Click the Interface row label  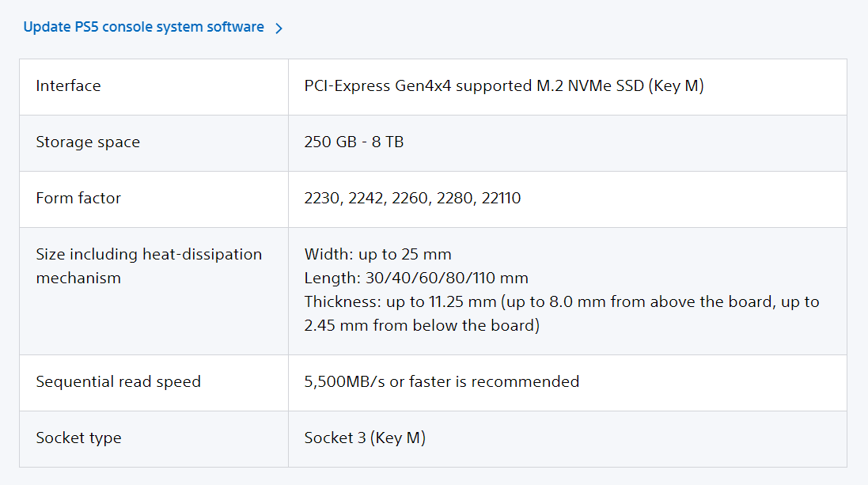[68, 85]
